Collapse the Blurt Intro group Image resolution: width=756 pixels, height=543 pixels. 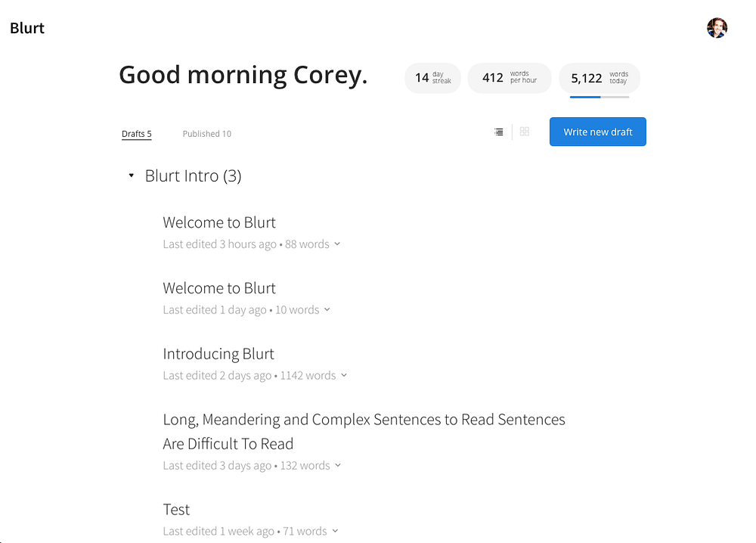tap(131, 175)
